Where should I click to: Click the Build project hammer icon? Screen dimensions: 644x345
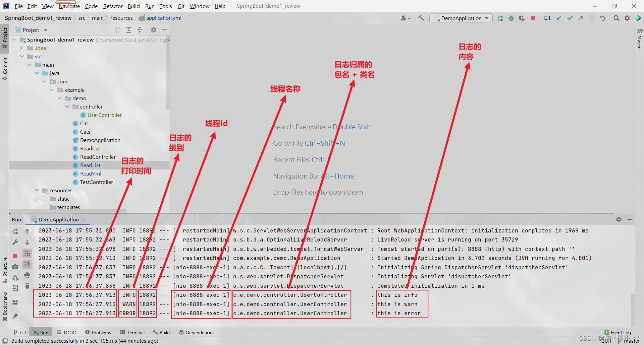pos(421,18)
